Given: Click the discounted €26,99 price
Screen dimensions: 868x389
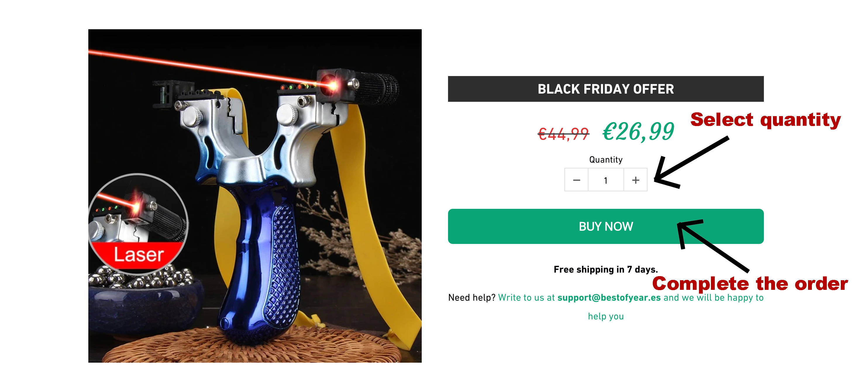Looking at the screenshot, I should click(638, 131).
